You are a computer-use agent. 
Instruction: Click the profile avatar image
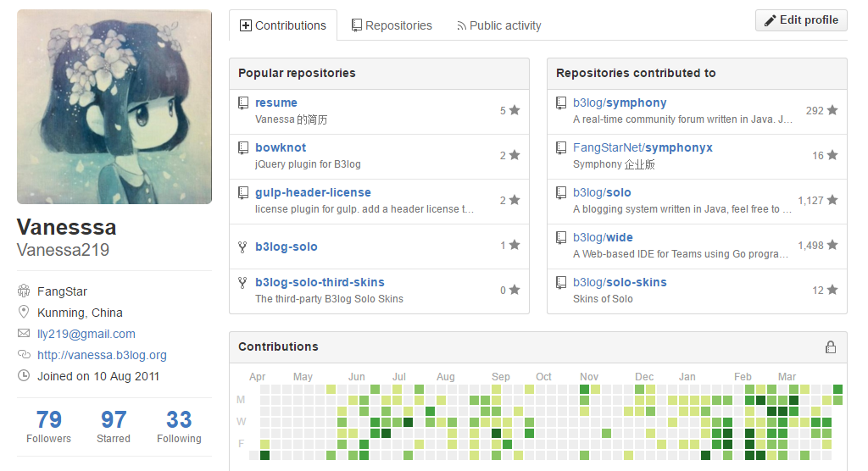click(x=114, y=107)
